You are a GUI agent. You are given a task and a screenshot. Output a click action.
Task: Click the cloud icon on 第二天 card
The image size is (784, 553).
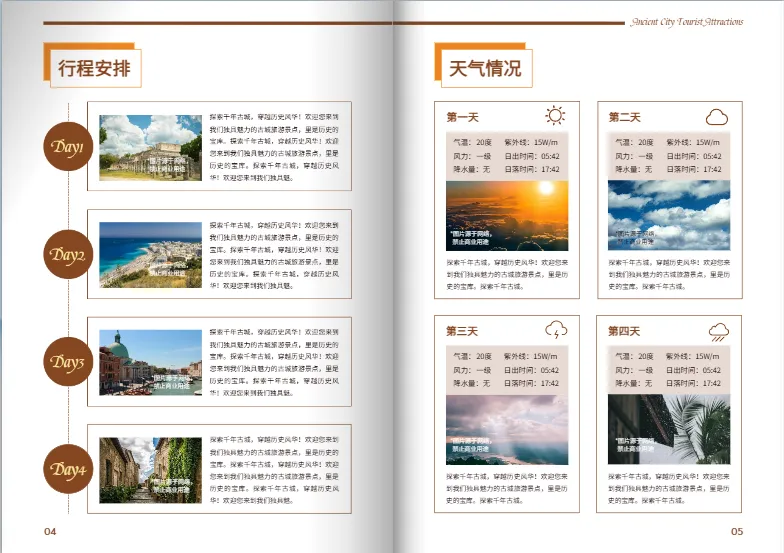[x=717, y=117]
